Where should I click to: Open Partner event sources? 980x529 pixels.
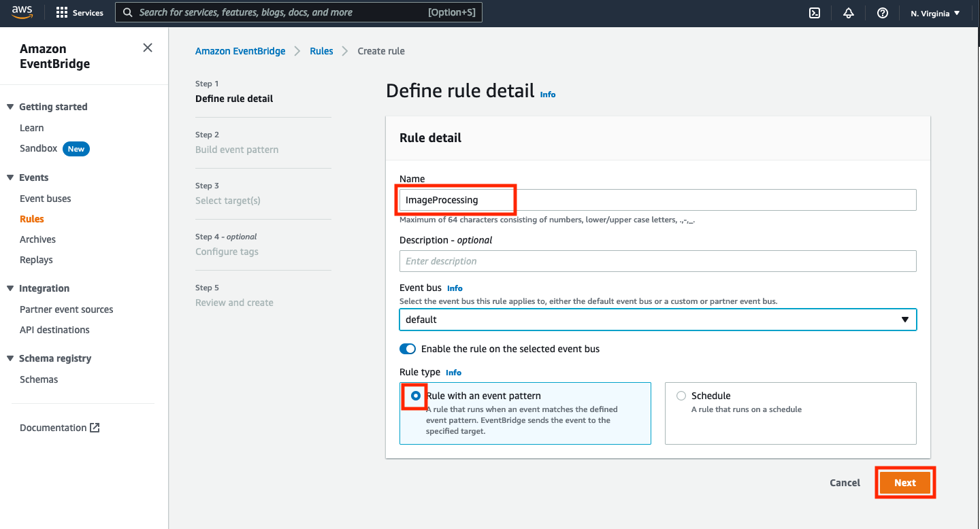pos(67,309)
